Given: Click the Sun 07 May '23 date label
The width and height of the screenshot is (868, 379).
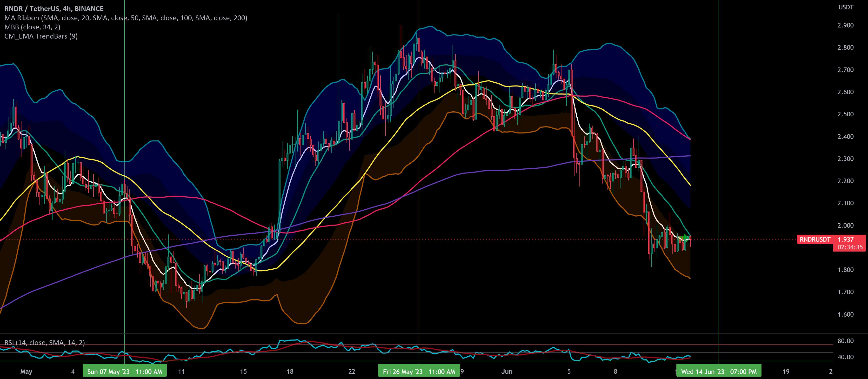Looking at the screenshot, I should [124, 372].
